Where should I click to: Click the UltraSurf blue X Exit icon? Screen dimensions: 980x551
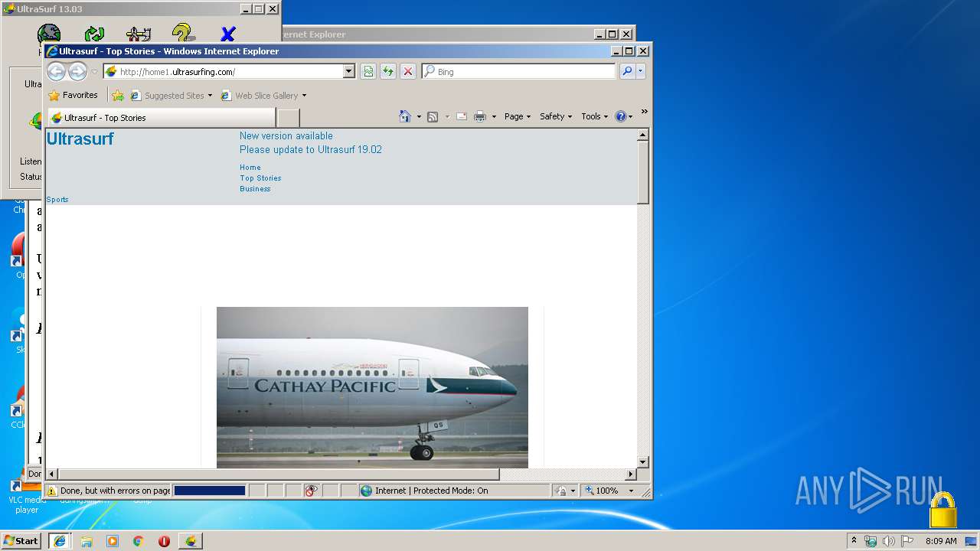(x=227, y=34)
